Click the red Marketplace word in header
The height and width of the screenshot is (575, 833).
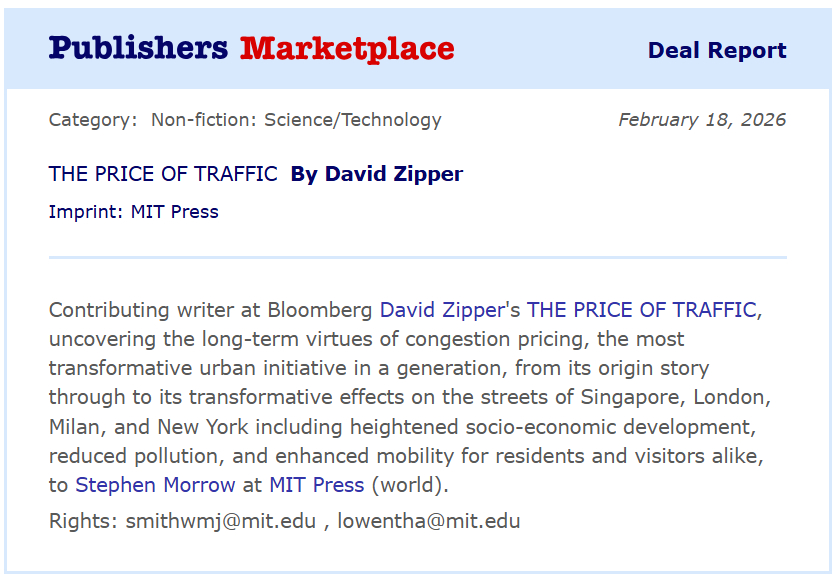347,48
